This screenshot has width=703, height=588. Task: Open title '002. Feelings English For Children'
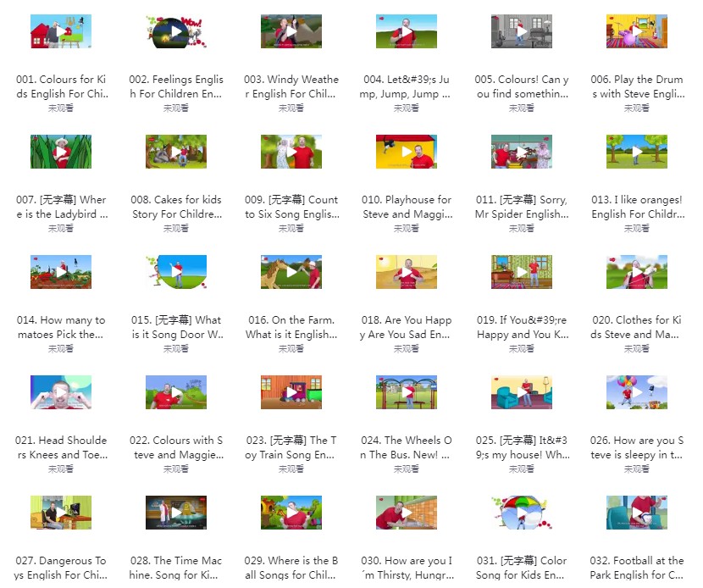pos(176,86)
